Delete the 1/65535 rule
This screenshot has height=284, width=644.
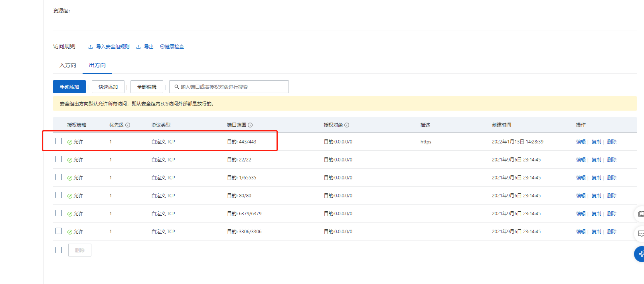[612, 178]
